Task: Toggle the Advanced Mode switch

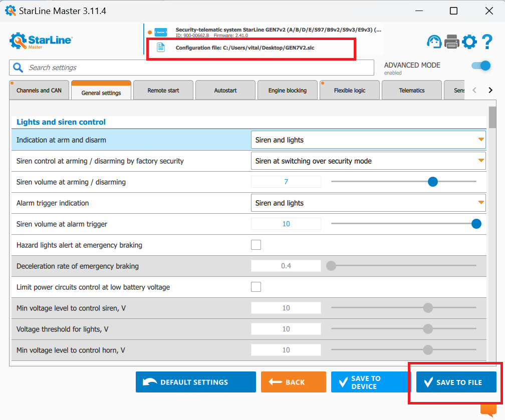Action: (481, 66)
